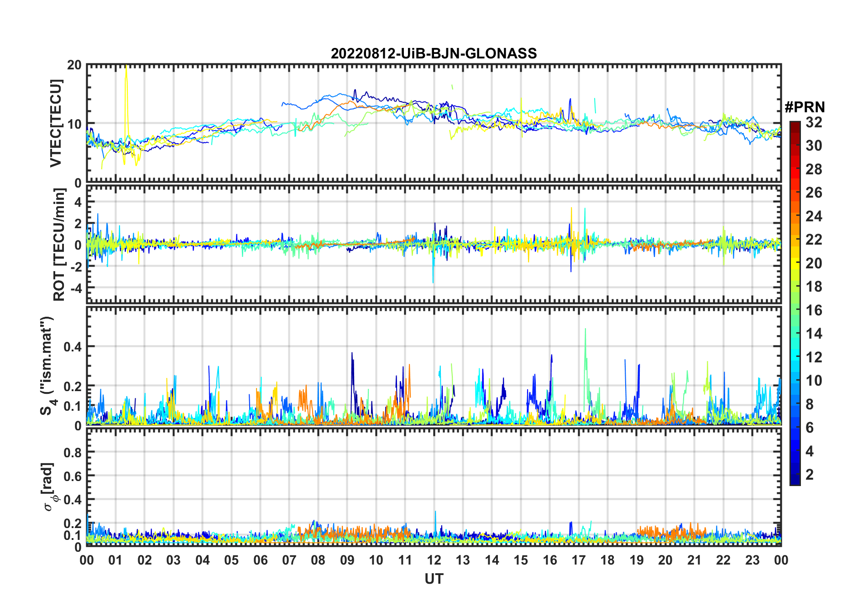Select colorbar tick label 8
This screenshot has height=607, width=868.
pyautogui.click(x=810, y=404)
